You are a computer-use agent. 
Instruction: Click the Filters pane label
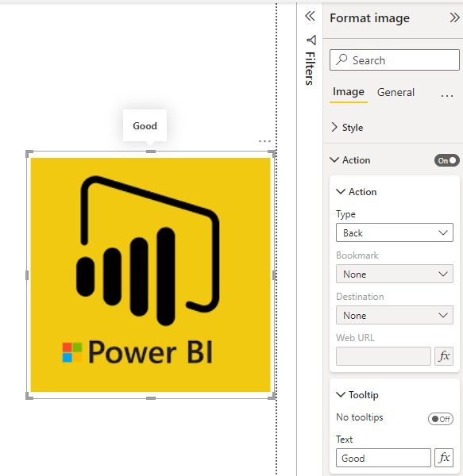311,68
